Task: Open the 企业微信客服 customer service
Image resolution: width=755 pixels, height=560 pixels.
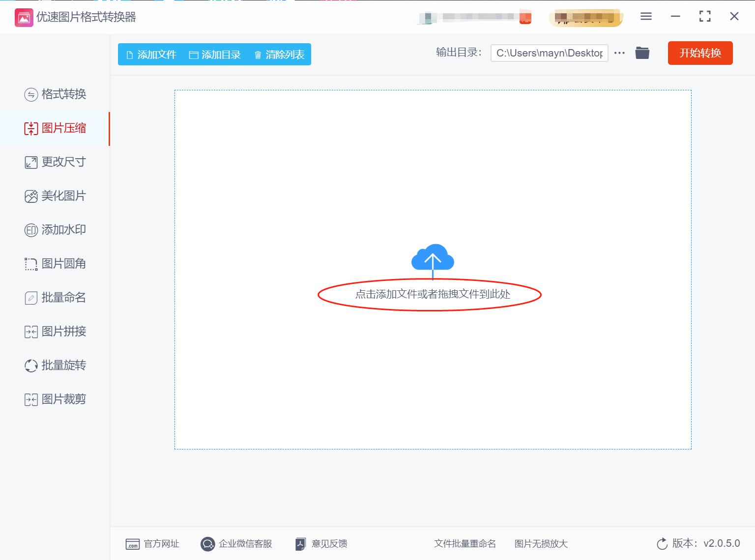Action: [x=237, y=544]
